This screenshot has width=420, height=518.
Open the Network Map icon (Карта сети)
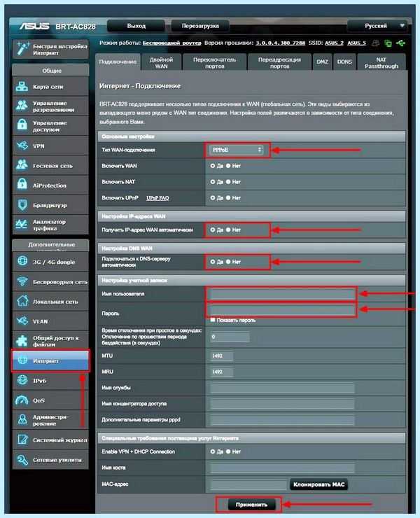coord(22,87)
